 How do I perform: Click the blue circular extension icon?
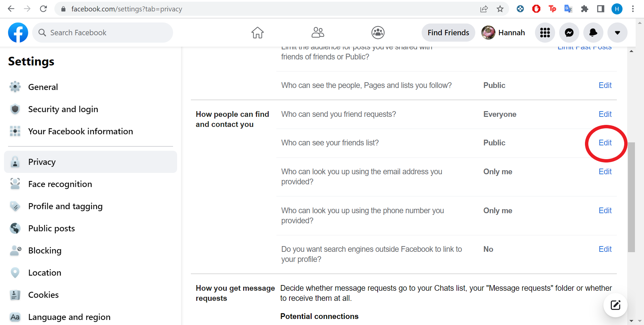(520, 9)
